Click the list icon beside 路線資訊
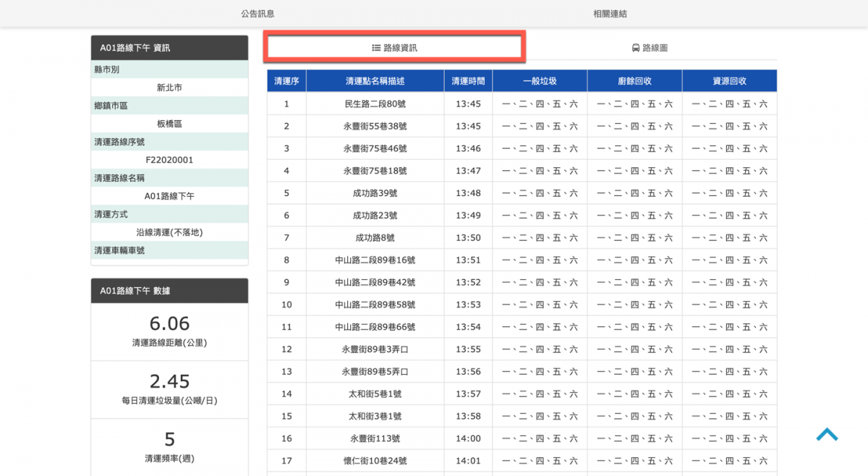The width and height of the screenshot is (868, 476). tap(376, 48)
